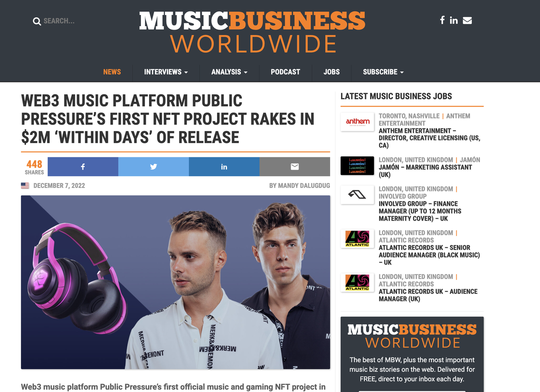Share article on Twitter
The height and width of the screenshot is (392, 540).
pyautogui.click(x=153, y=166)
